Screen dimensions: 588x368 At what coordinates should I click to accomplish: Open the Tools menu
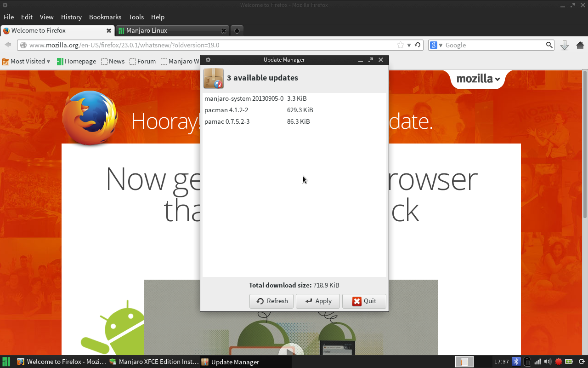coord(136,17)
